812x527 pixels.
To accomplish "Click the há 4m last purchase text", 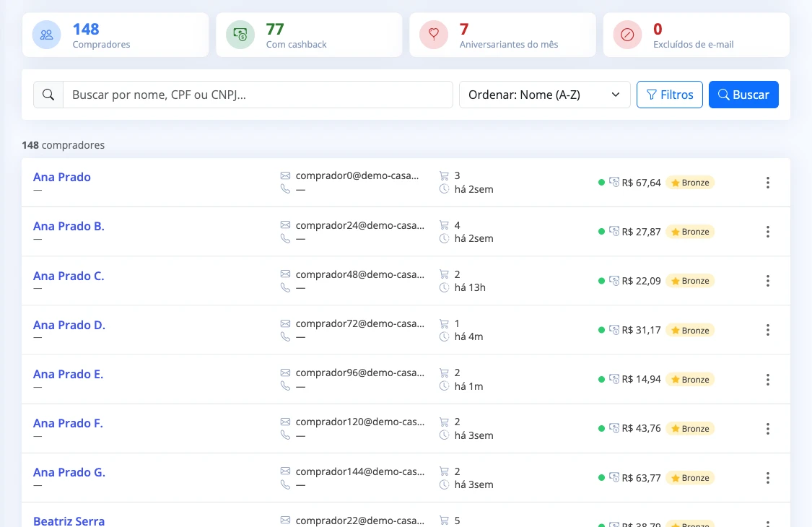I will (x=468, y=337).
